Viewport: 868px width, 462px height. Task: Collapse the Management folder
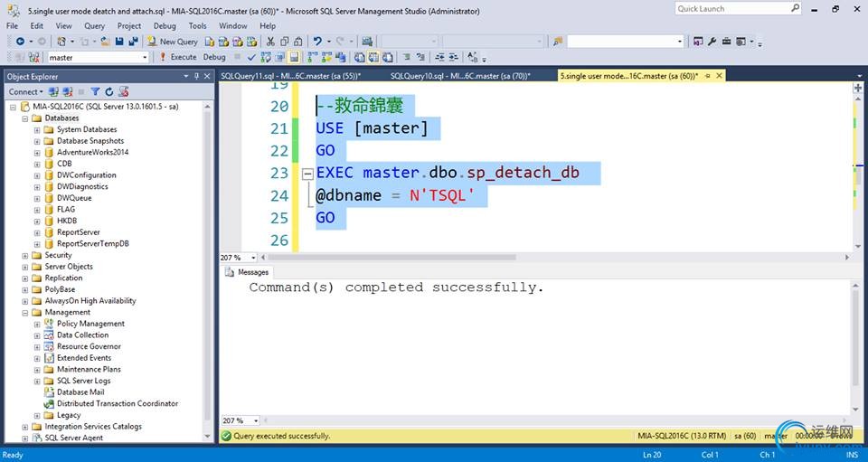tap(25, 313)
